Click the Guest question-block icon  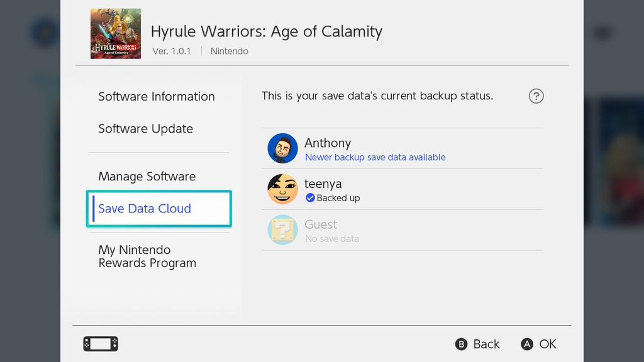pyautogui.click(x=282, y=231)
